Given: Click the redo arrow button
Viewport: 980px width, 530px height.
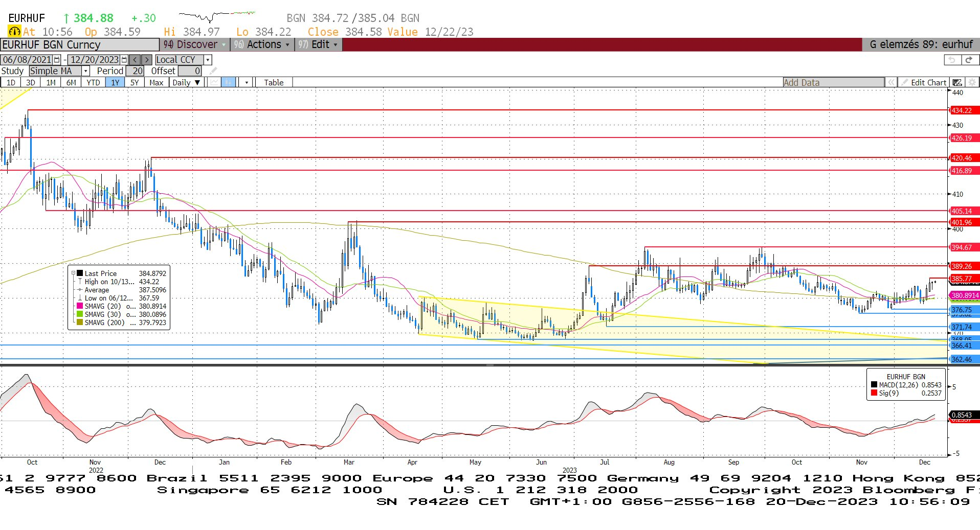Looking at the screenshot, I should click(x=969, y=60).
